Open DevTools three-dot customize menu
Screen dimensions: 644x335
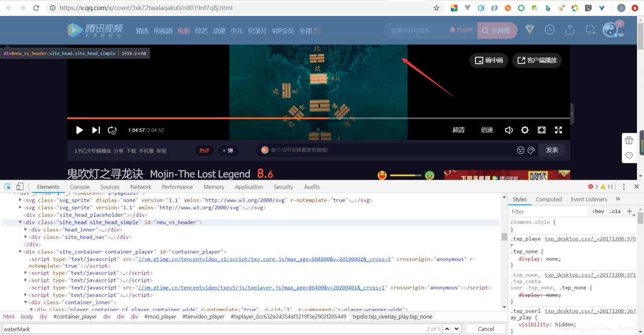[x=624, y=187]
